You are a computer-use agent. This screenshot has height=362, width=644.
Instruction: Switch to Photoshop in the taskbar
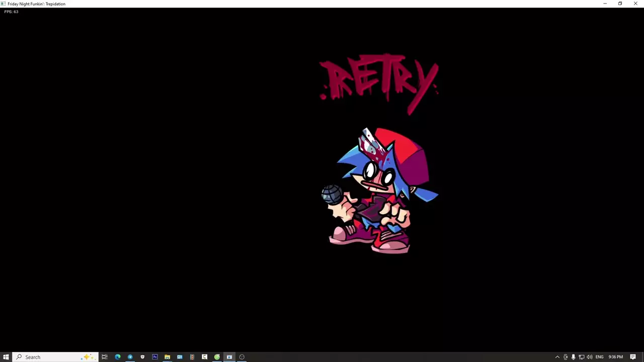click(x=155, y=357)
